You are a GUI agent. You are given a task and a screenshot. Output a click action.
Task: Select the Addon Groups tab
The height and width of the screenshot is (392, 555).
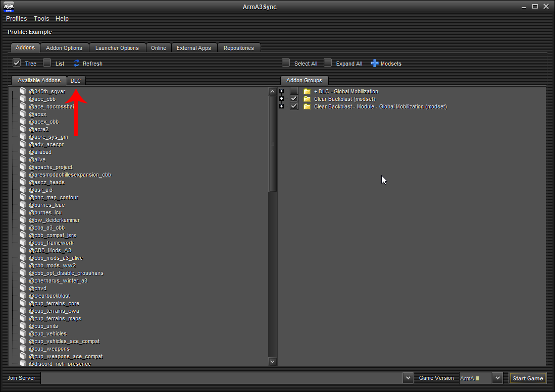pyautogui.click(x=304, y=80)
